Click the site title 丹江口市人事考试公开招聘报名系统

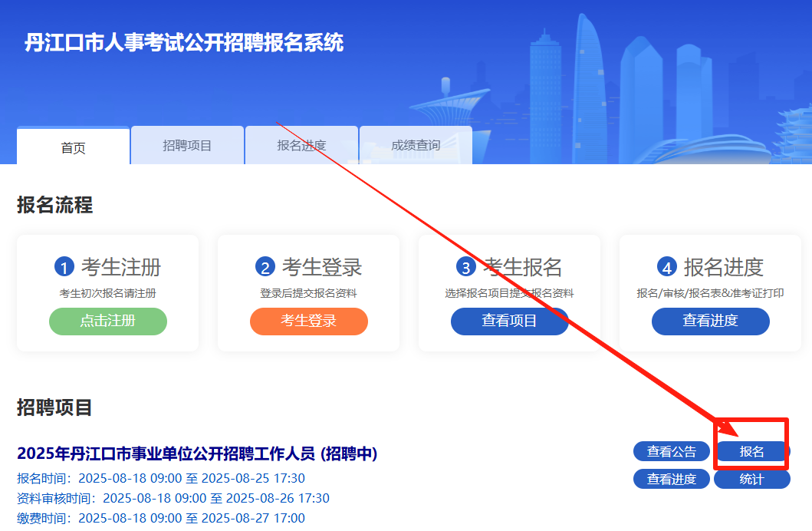(x=184, y=42)
